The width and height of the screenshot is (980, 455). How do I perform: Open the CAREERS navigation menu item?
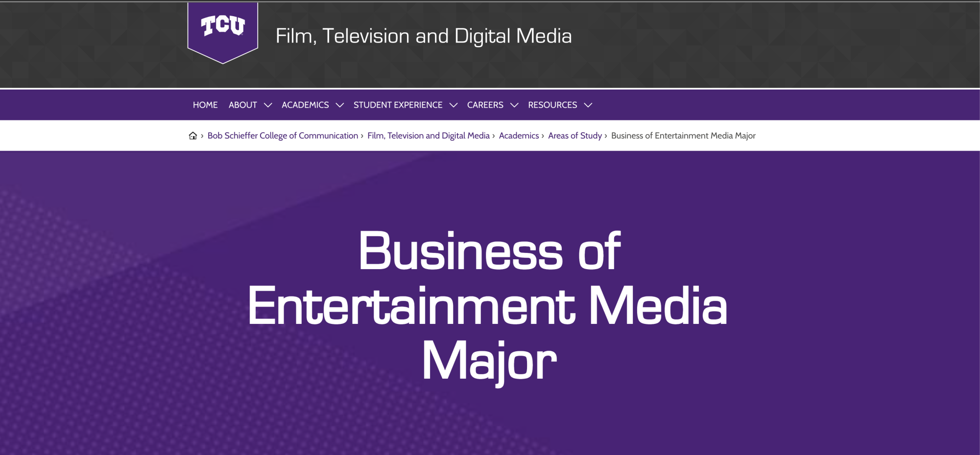tap(485, 105)
